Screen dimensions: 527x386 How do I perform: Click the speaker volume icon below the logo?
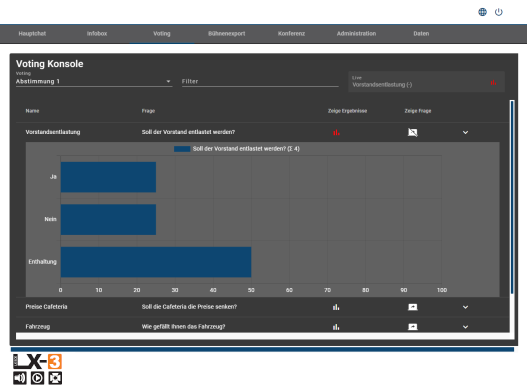click(19, 378)
